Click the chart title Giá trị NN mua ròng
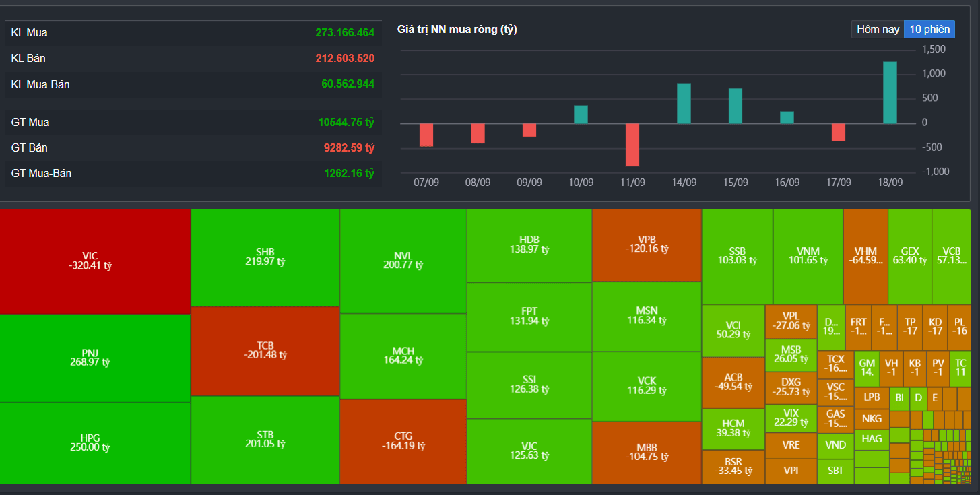 pyautogui.click(x=457, y=29)
